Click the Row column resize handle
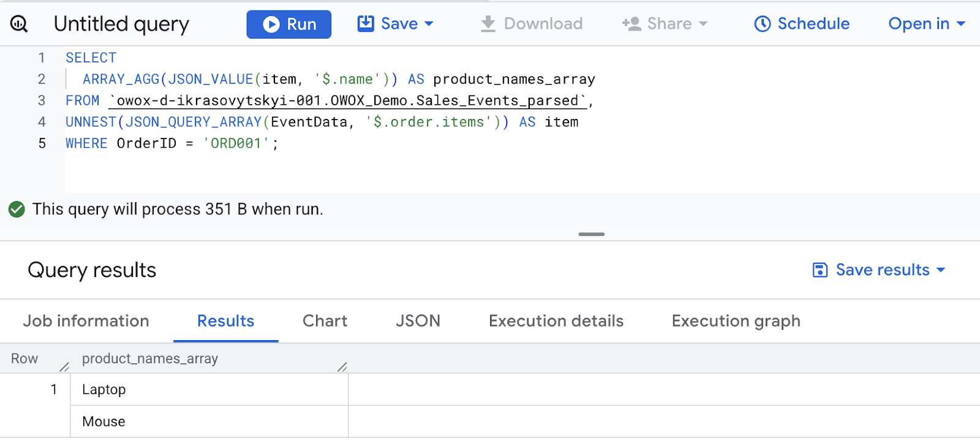 pyautogui.click(x=64, y=366)
